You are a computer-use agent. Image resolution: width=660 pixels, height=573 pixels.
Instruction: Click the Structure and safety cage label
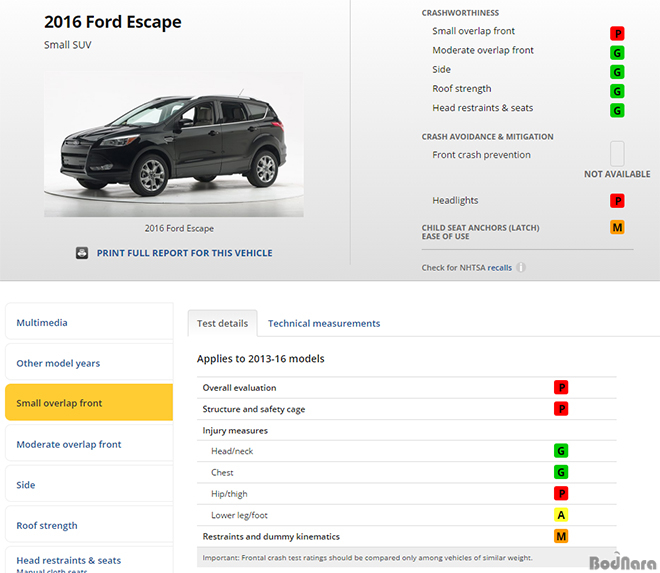click(x=254, y=409)
